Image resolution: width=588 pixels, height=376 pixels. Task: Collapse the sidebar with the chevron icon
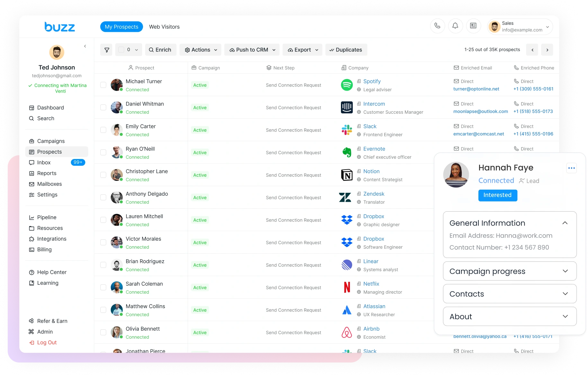click(85, 46)
